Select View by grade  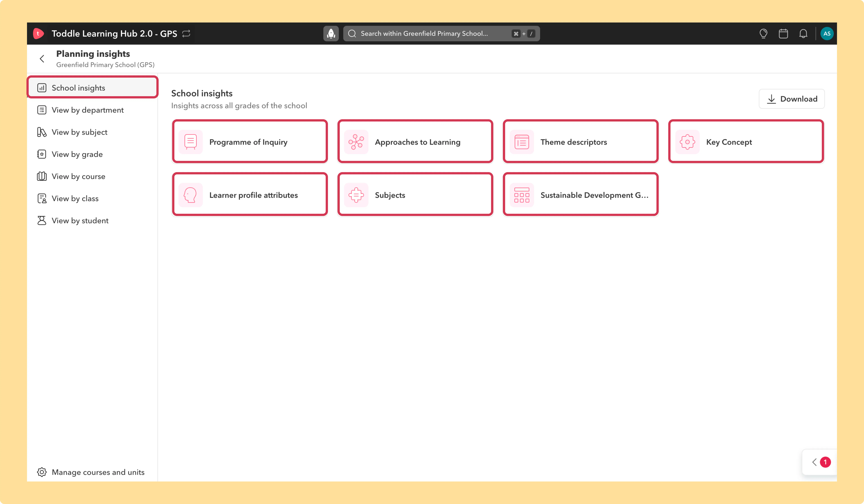[x=93, y=154]
